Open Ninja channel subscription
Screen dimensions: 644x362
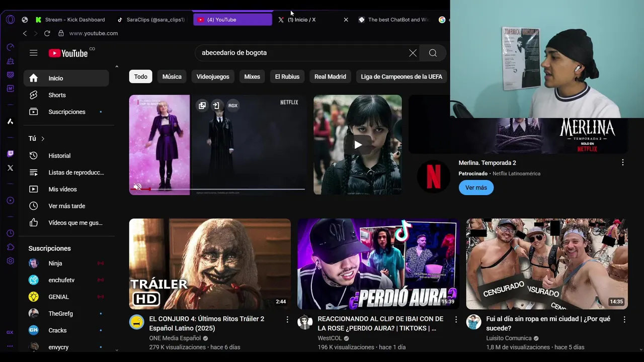click(66, 263)
